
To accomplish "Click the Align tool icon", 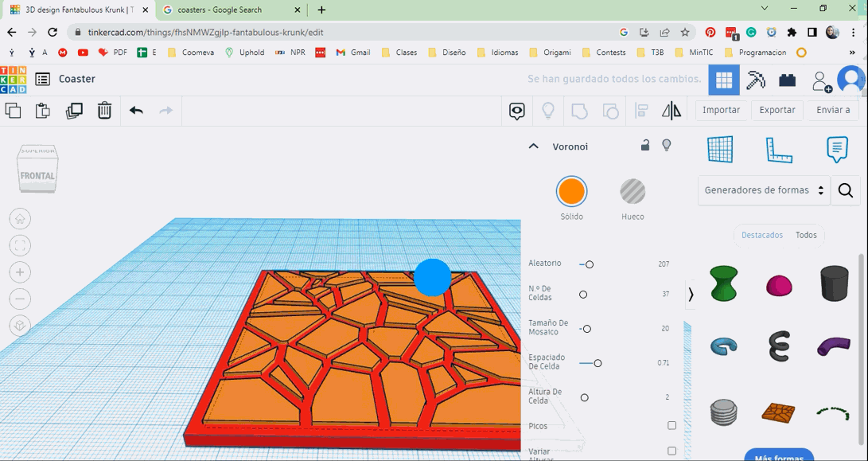I will 641,111.
